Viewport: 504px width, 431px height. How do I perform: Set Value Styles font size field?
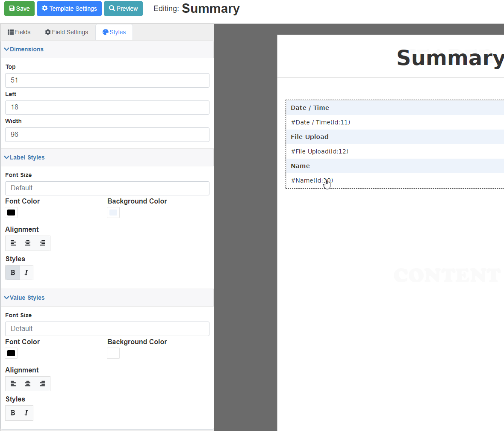pyautogui.click(x=107, y=328)
